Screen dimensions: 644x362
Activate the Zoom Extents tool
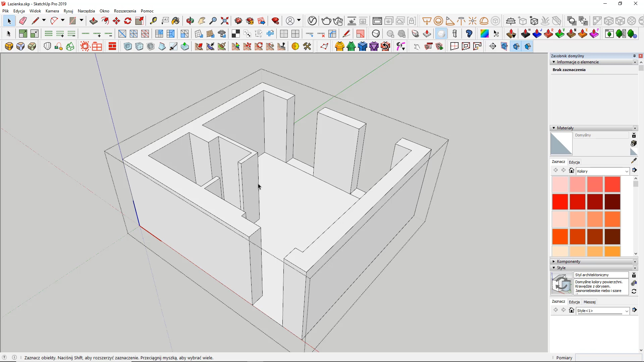click(x=225, y=21)
